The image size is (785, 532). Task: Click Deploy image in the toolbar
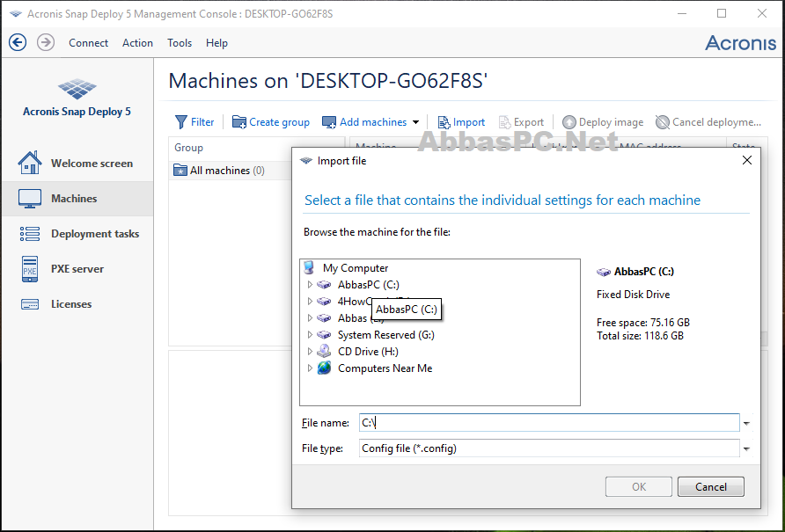coord(603,122)
